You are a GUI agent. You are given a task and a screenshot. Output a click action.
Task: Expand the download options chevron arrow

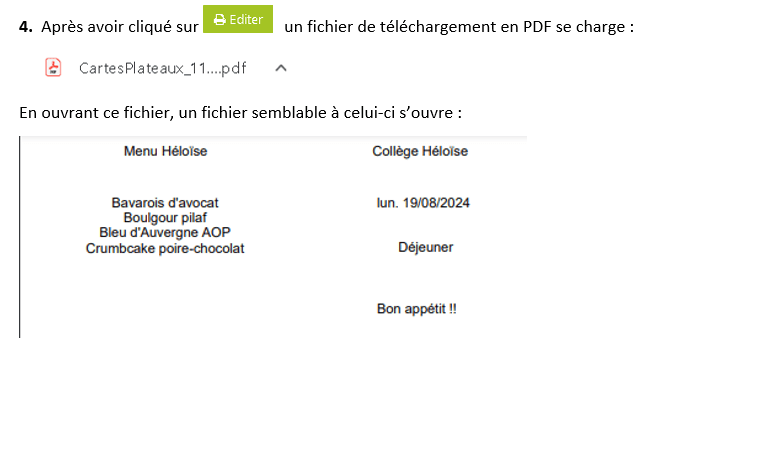click(281, 68)
